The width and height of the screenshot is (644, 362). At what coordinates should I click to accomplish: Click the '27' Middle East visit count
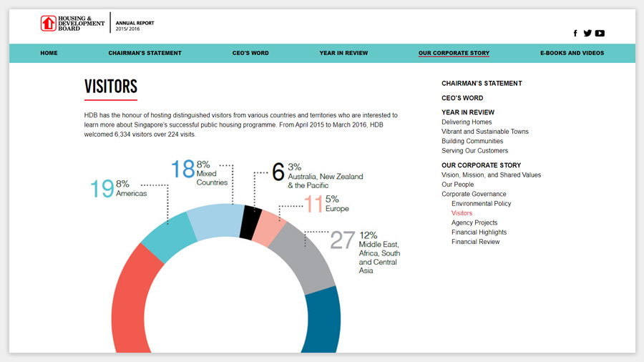tap(343, 240)
